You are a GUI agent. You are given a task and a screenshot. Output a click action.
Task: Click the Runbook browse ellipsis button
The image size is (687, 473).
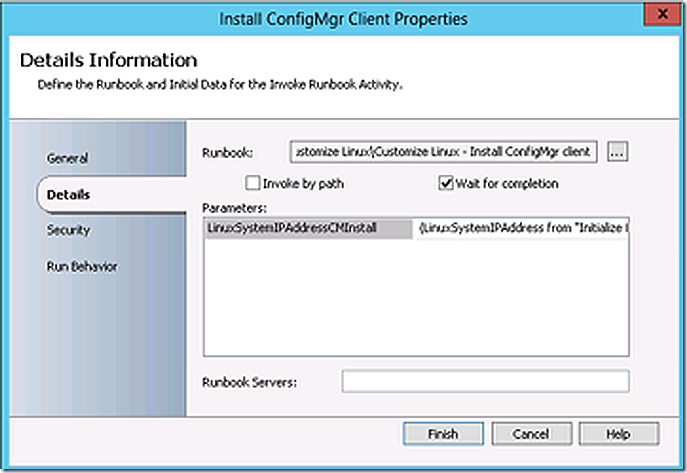coord(617,152)
